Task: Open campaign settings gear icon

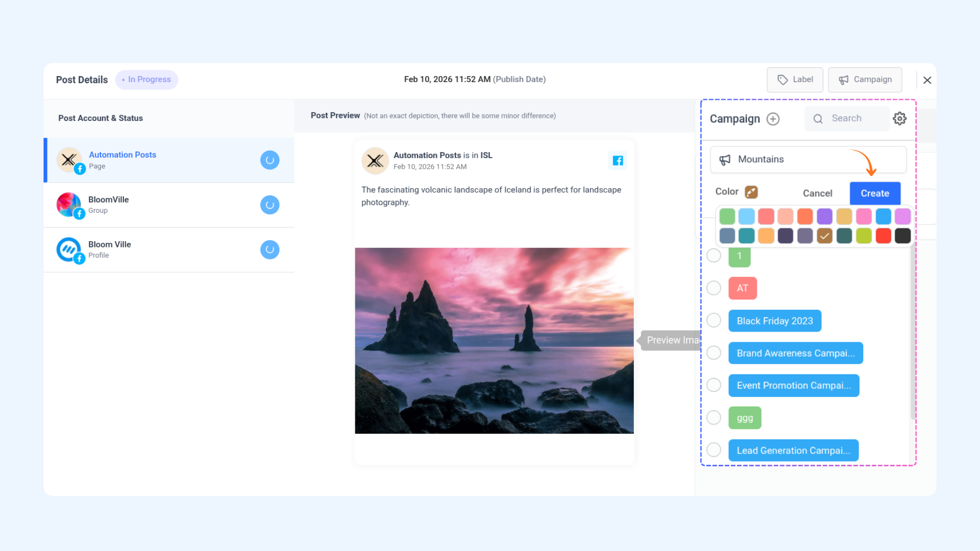Action: point(899,118)
